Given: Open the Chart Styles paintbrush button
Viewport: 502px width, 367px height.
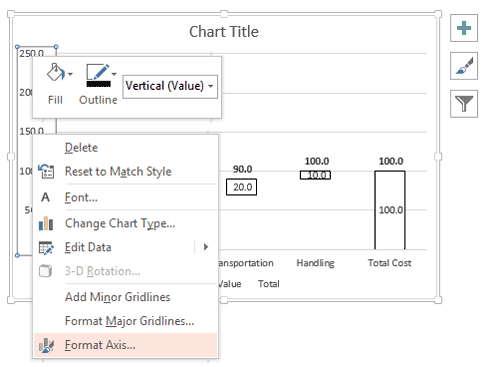Looking at the screenshot, I should click(464, 66).
